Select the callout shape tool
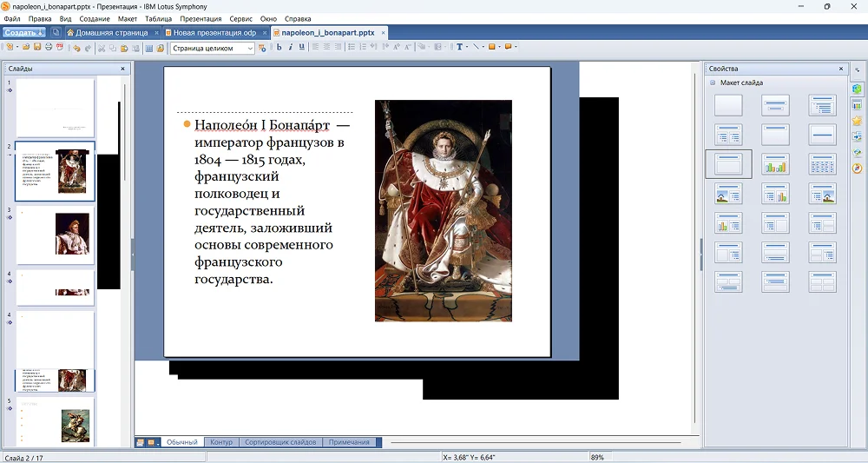The image size is (868, 463). pos(508,48)
